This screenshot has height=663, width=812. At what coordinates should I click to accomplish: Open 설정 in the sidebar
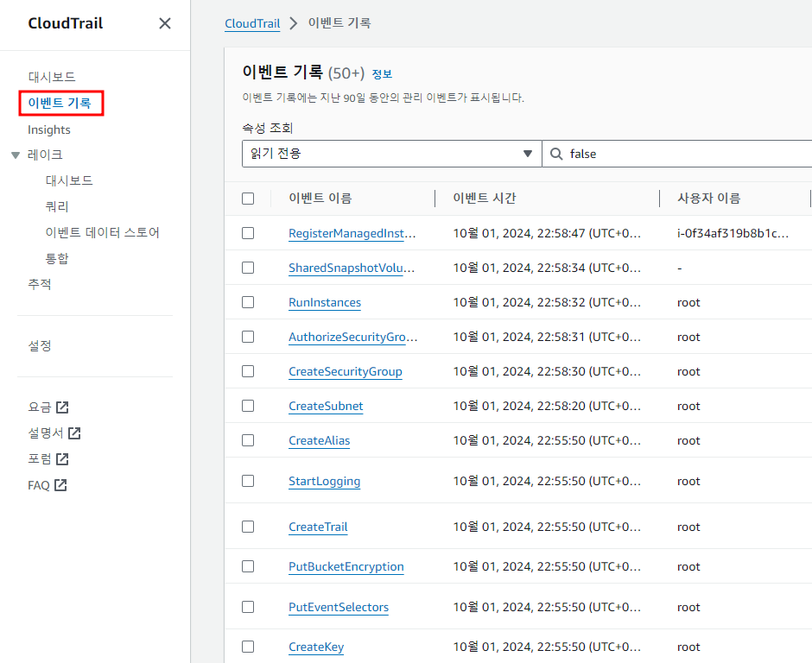point(40,345)
